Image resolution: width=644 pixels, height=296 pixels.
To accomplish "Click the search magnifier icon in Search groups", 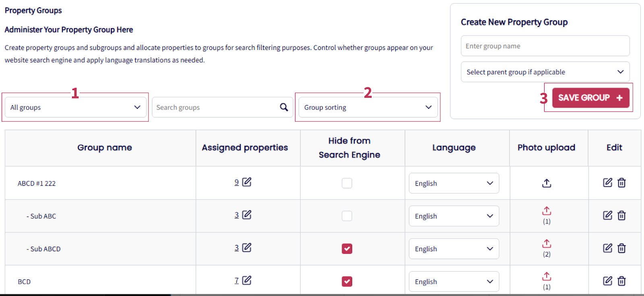I will (284, 107).
